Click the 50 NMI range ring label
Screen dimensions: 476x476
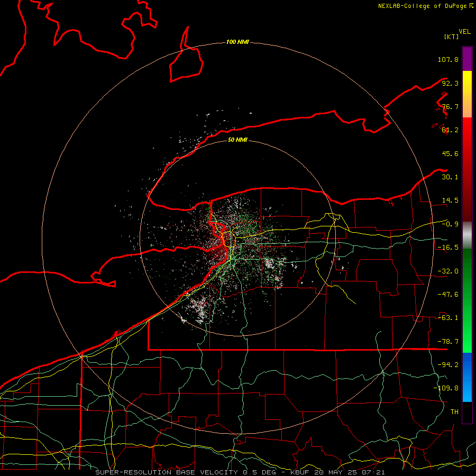(x=237, y=140)
